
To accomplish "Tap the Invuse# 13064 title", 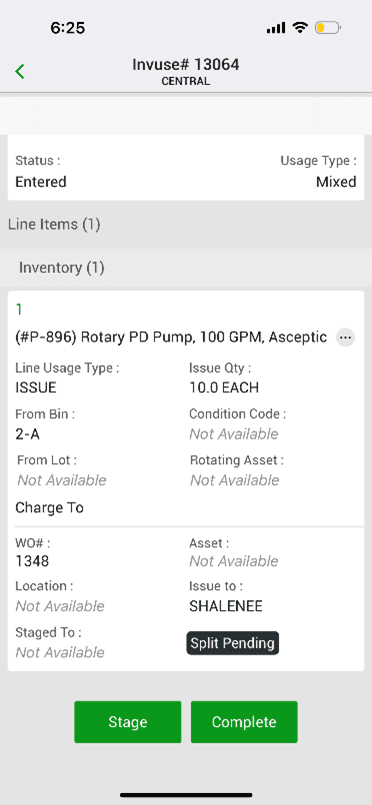I will (x=186, y=65).
